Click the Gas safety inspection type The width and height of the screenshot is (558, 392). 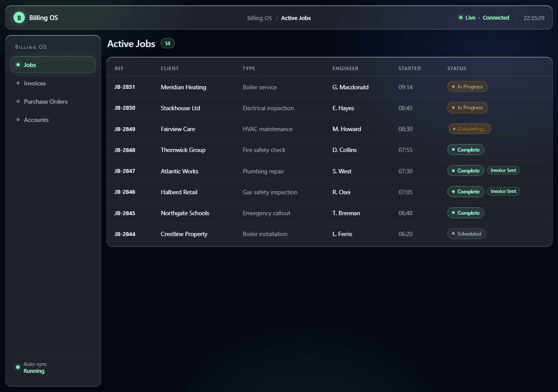(270, 192)
